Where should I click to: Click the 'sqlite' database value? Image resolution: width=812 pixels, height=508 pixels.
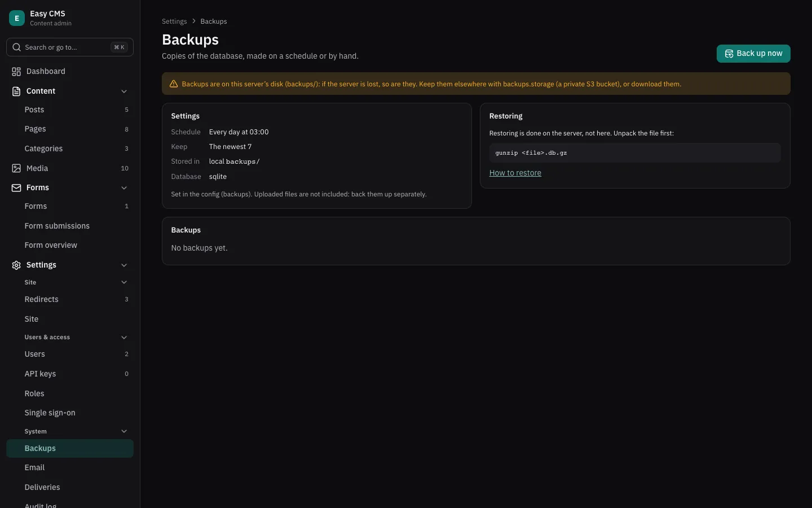[218, 177]
